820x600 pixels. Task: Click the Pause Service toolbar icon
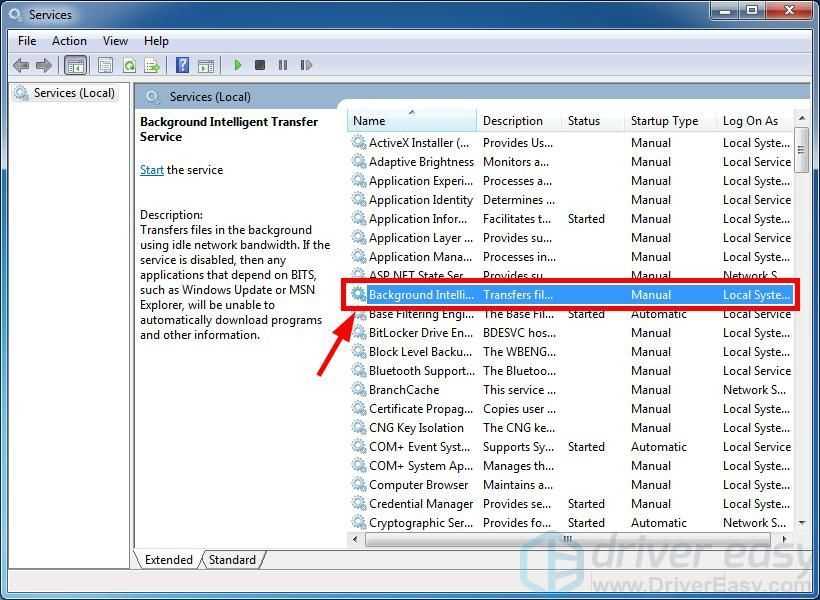click(283, 65)
